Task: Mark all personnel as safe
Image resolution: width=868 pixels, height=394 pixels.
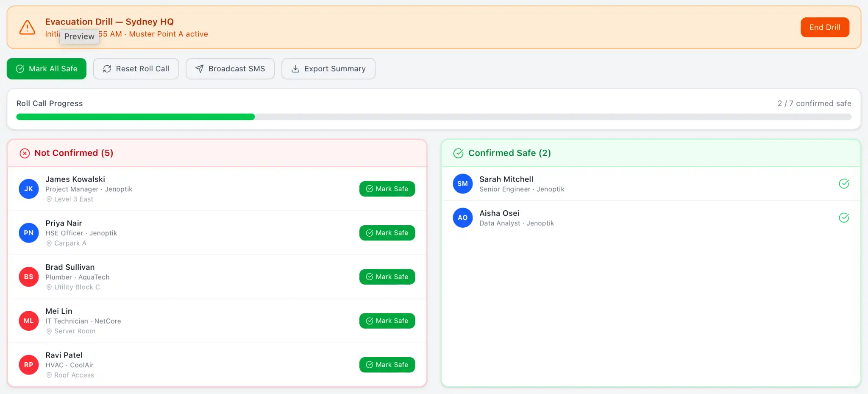Action: pyautogui.click(x=47, y=69)
